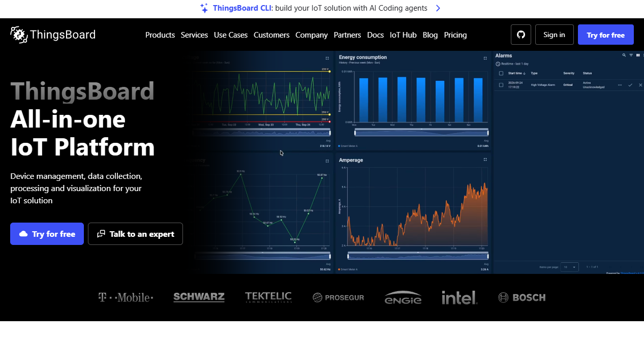Open the IoT Hub link

click(x=403, y=35)
